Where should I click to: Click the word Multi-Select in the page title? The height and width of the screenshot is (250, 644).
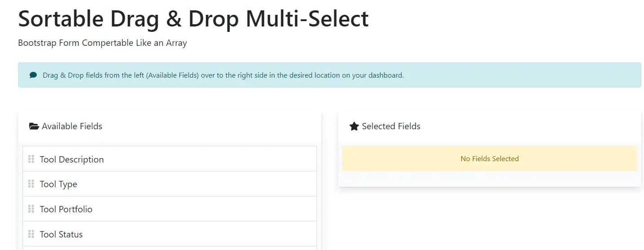pyautogui.click(x=308, y=19)
